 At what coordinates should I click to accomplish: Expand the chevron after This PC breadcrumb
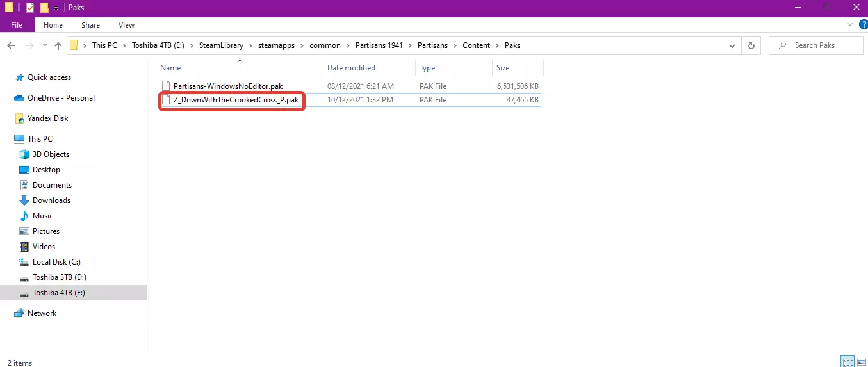[125, 45]
